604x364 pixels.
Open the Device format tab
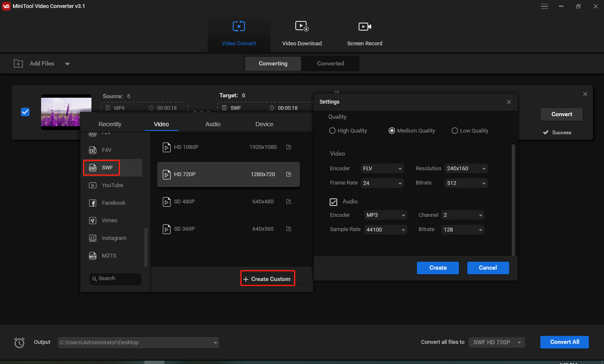tap(264, 124)
